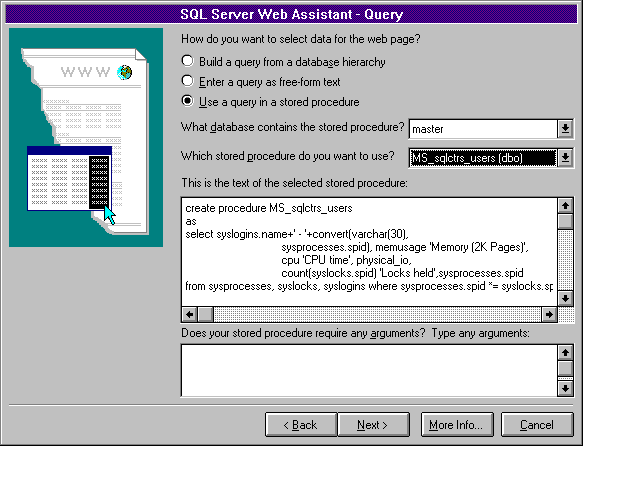Click the data table graphic in the illustration
The image size is (640, 480).
69,178
